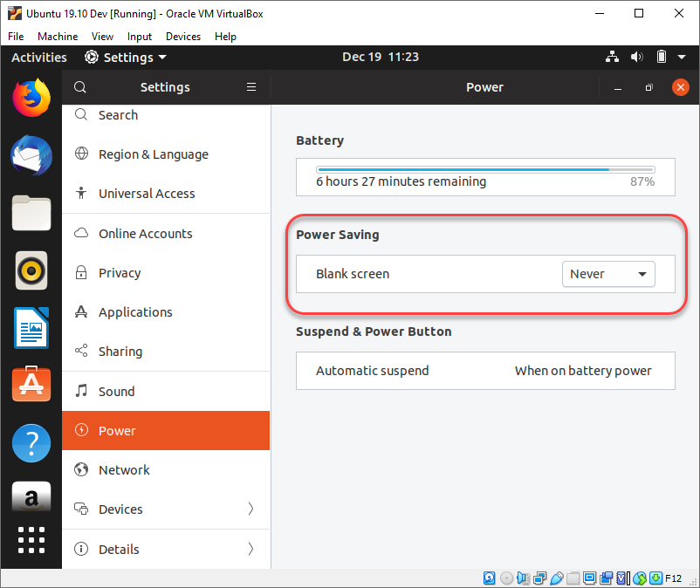Click the Power Saving section heading
The image size is (700, 588).
(x=338, y=235)
